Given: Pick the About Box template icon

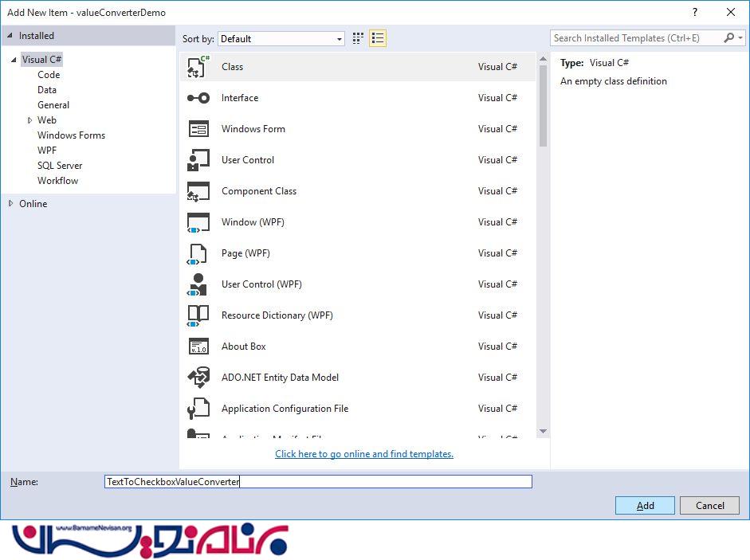Looking at the screenshot, I should [198, 347].
